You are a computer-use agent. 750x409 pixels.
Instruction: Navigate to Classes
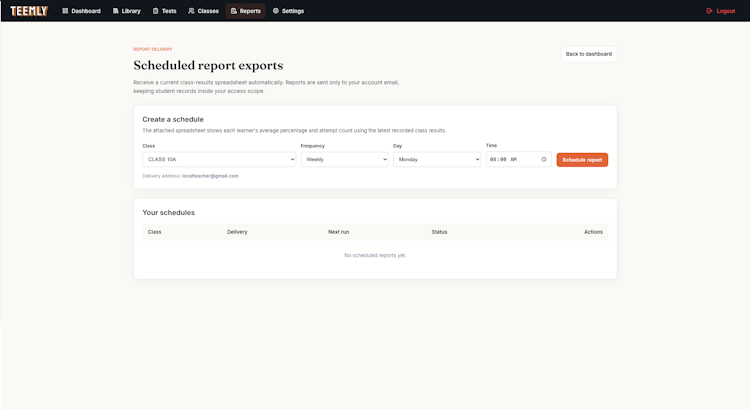(203, 11)
